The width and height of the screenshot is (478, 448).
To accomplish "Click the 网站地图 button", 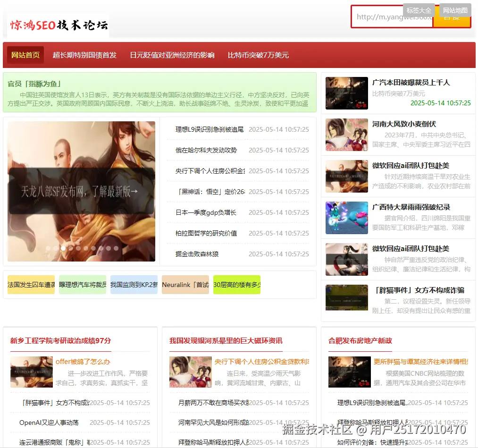I will pyautogui.click(x=455, y=10).
